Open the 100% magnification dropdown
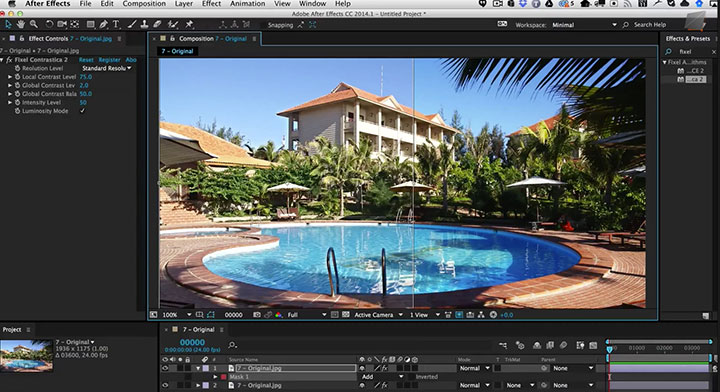Screen dimensions: 720x392 pos(177,315)
